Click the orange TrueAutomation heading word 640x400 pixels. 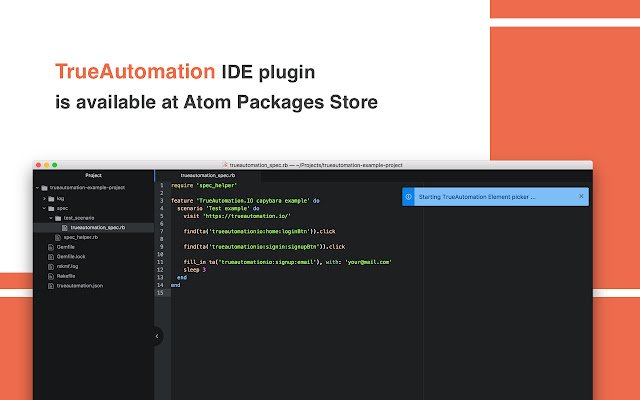click(x=135, y=71)
